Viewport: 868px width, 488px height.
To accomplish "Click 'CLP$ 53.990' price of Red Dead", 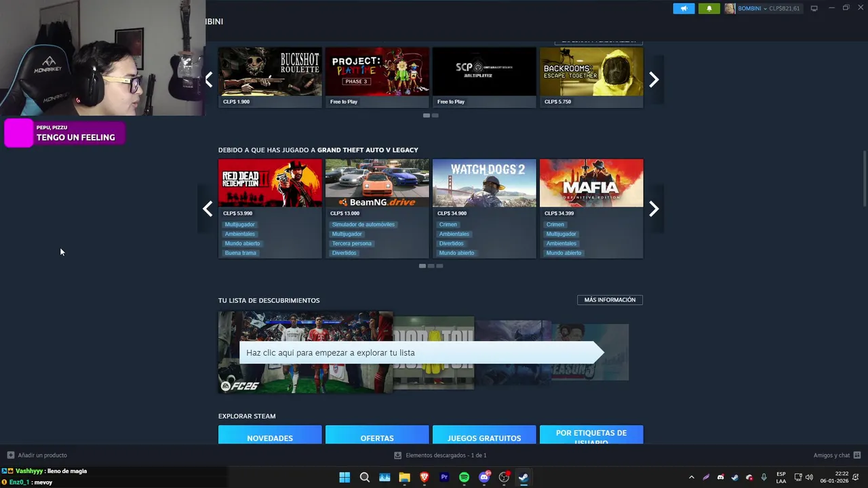I will point(237,213).
